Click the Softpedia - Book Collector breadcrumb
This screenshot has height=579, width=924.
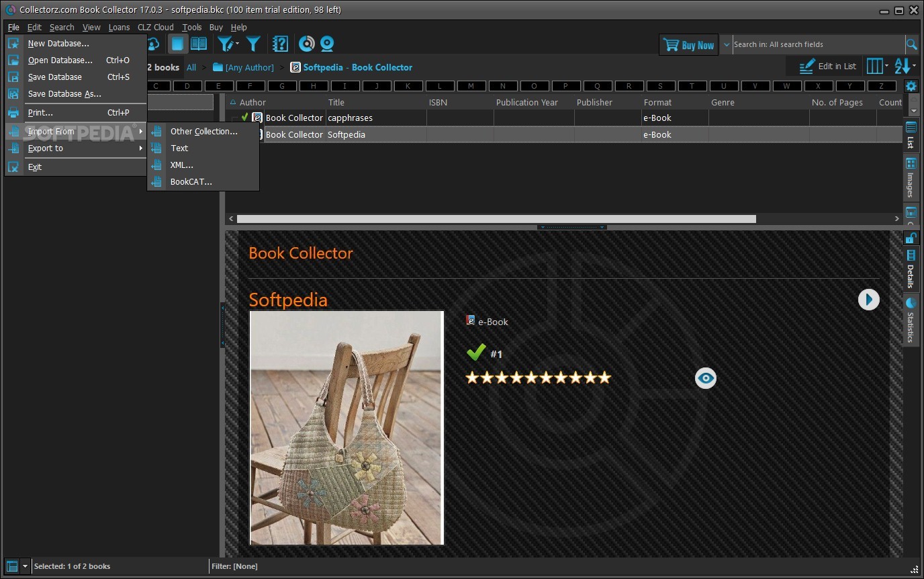[351, 67]
